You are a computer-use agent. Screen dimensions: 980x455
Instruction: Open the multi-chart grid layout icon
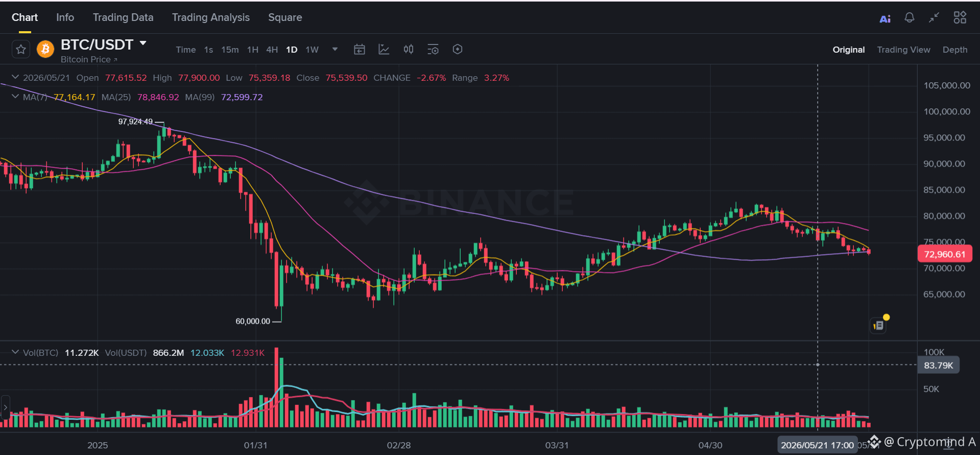[960, 17]
